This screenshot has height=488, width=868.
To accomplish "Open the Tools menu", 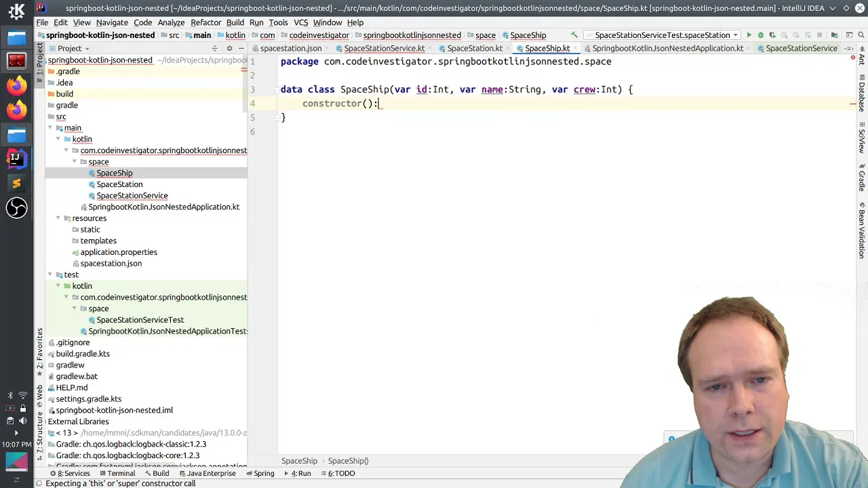I will tap(278, 22).
